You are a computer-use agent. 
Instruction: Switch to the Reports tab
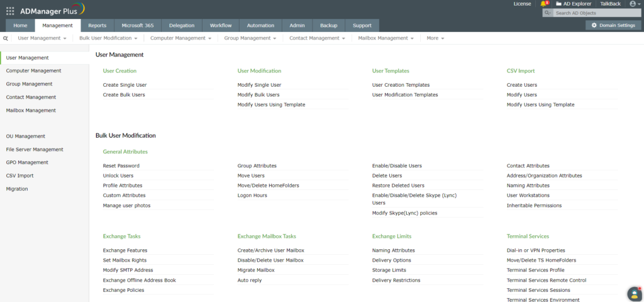click(97, 25)
